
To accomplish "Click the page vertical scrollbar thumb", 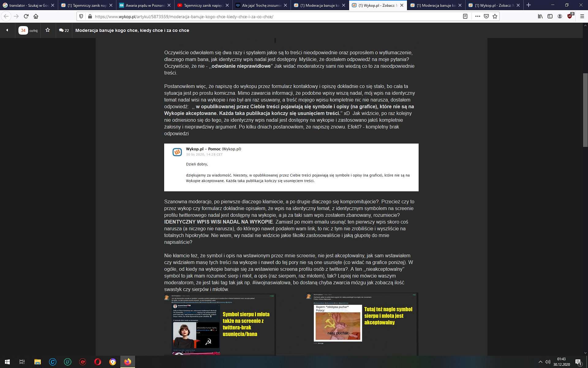I will [x=585, y=110].
